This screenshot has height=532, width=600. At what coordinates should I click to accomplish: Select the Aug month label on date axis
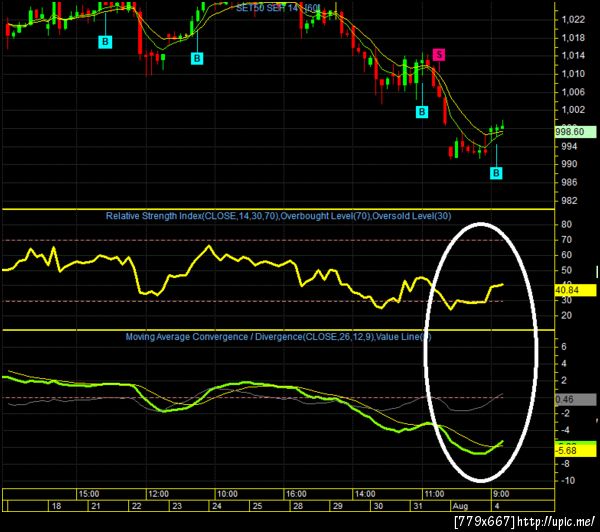460,506
